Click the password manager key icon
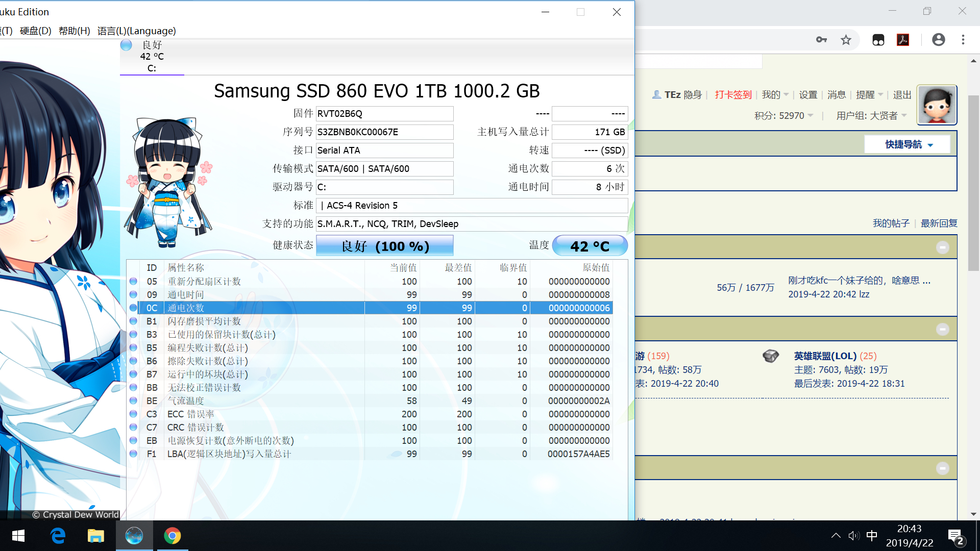980x551 pixels. pyautogui.click(x=821, y=39)
